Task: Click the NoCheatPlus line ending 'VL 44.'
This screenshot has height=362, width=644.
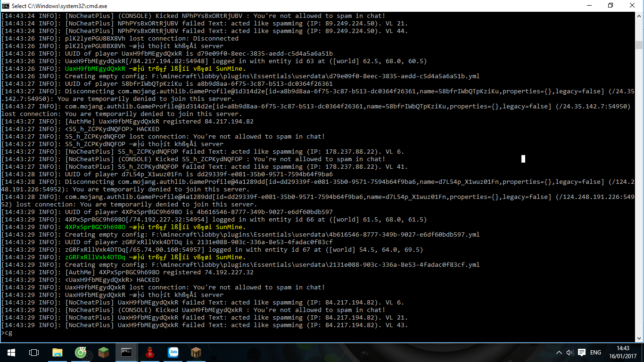Action: point(205,31)
